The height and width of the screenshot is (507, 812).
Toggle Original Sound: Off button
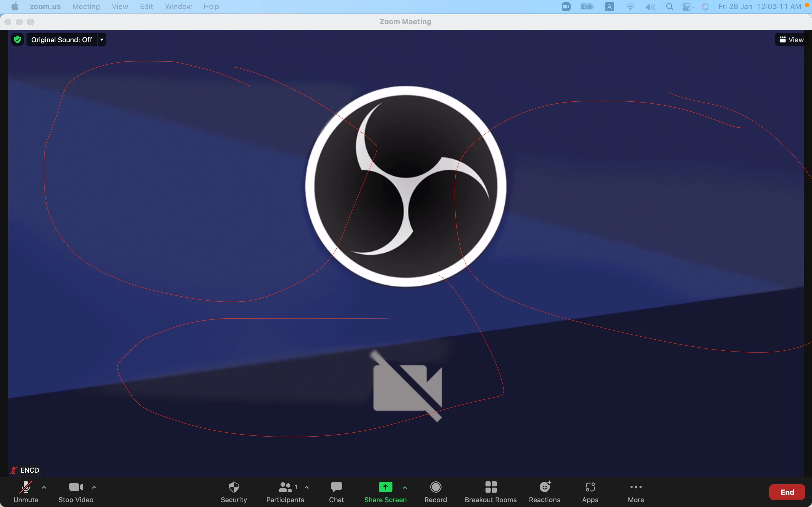coord(62,39)
